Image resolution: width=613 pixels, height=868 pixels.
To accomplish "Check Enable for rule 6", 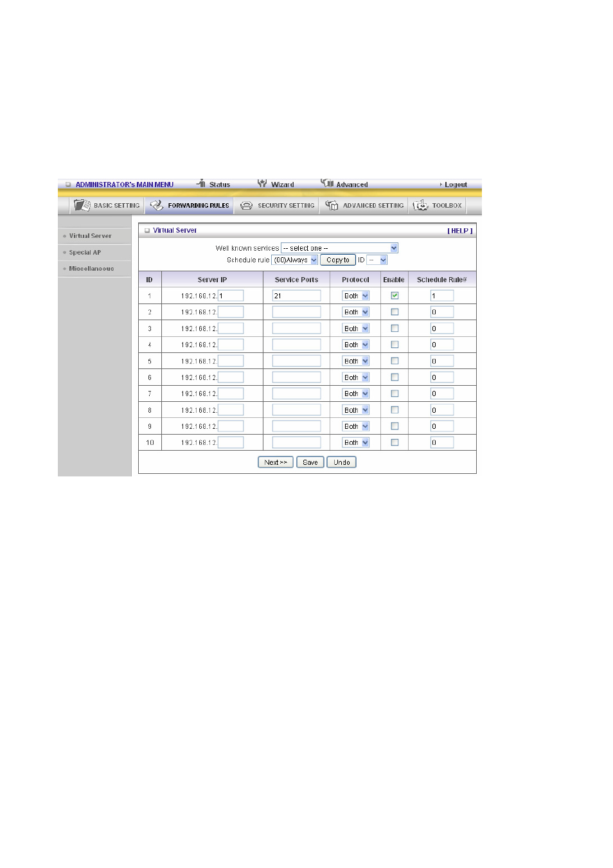I will [x=395, y=377].
